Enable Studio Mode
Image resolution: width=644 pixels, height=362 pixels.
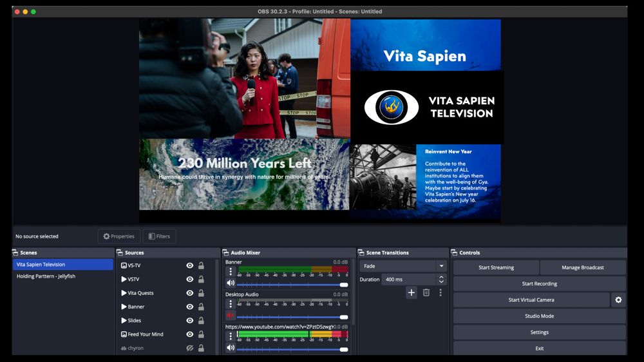pos(540,316)
